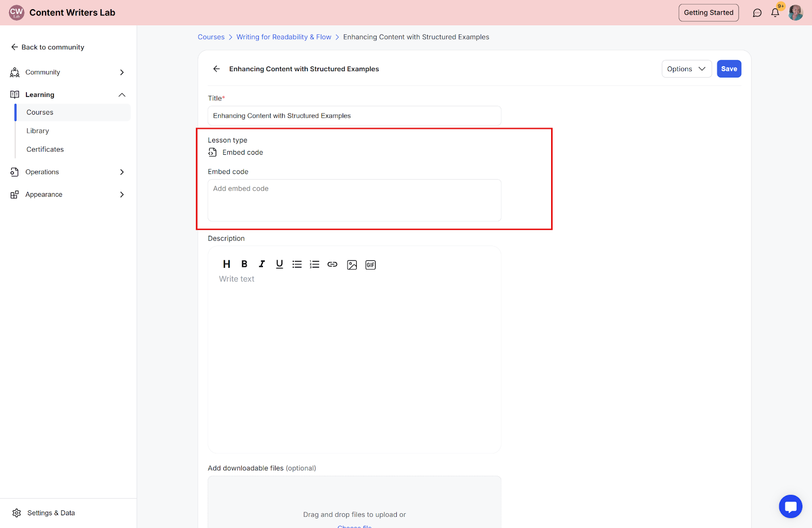Click the Community sidebar icon
This screenshot has height=528, width=812.
[x=15, y=73]
